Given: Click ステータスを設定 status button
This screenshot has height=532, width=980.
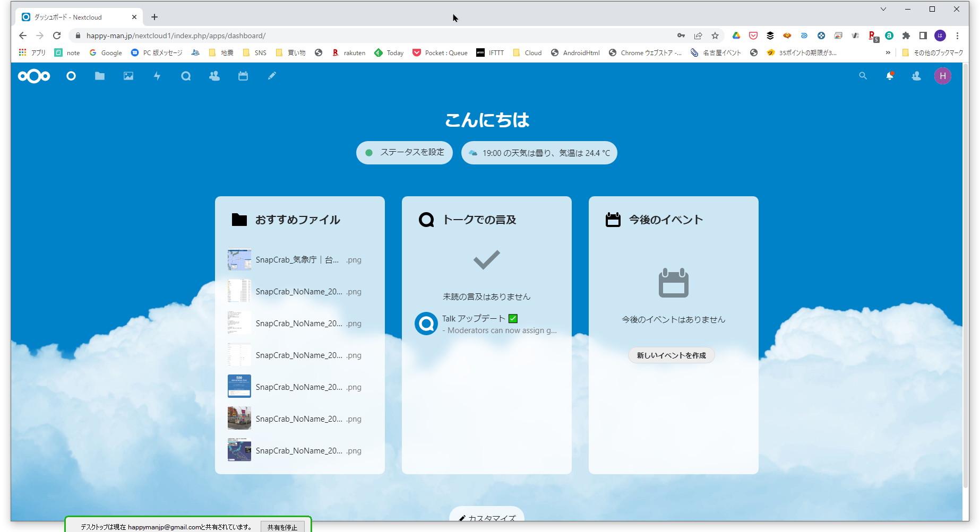Looking at the screenshot, I should [405, 153].
